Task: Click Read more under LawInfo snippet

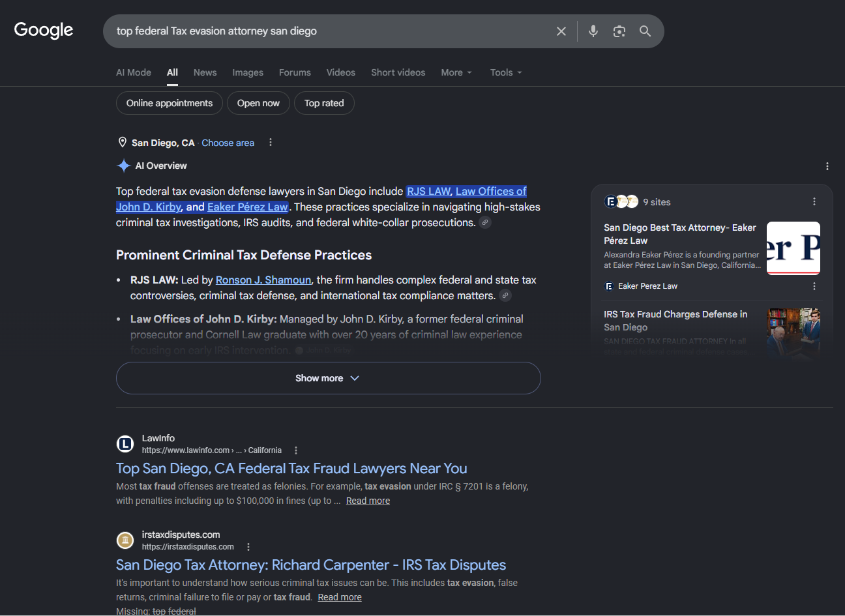Action: (368, 501)
